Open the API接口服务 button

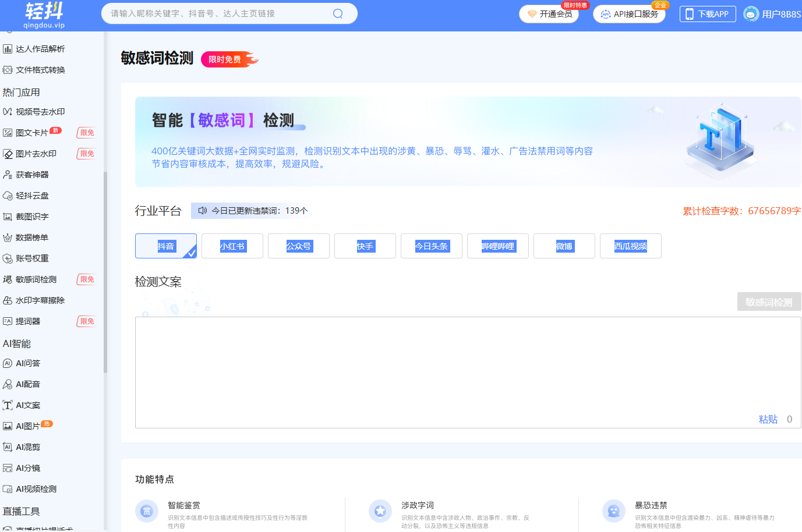tap(629, 14)
